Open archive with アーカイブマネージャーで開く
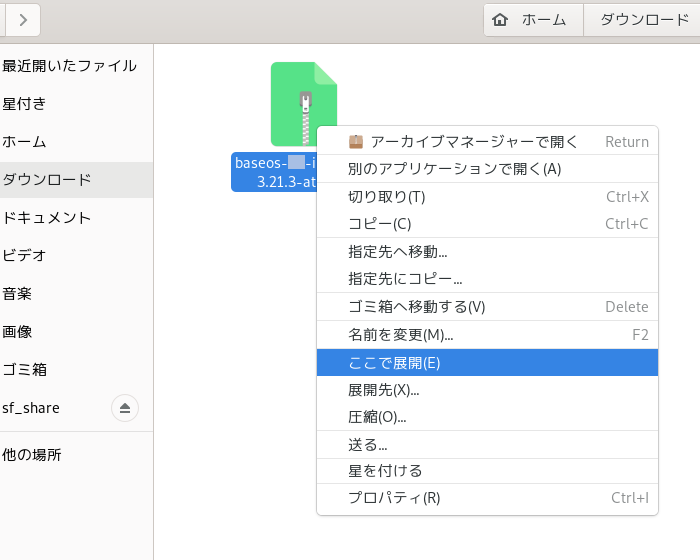The height and width of the screenshot is (560, 700). [474, 142]
